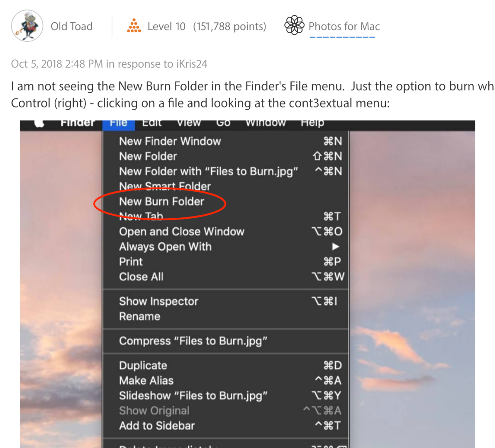Choose New Finder Window
The width and height of the screenshot is (495, 448).
coord(170,141)
